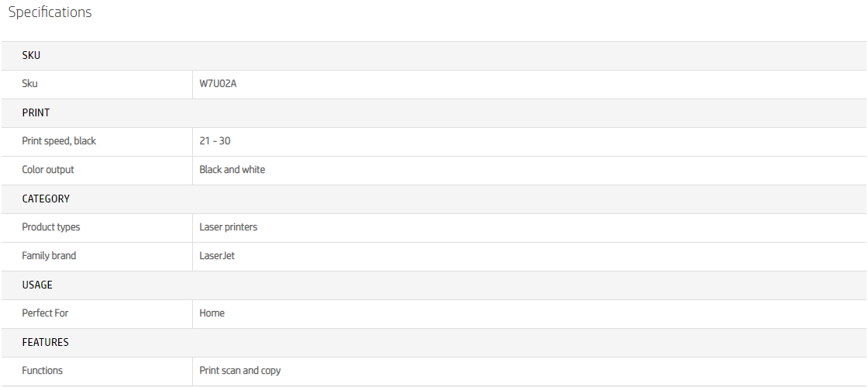Screen dimensions: 868x387
Task: Select the Color output label
Action: point(48,170)
